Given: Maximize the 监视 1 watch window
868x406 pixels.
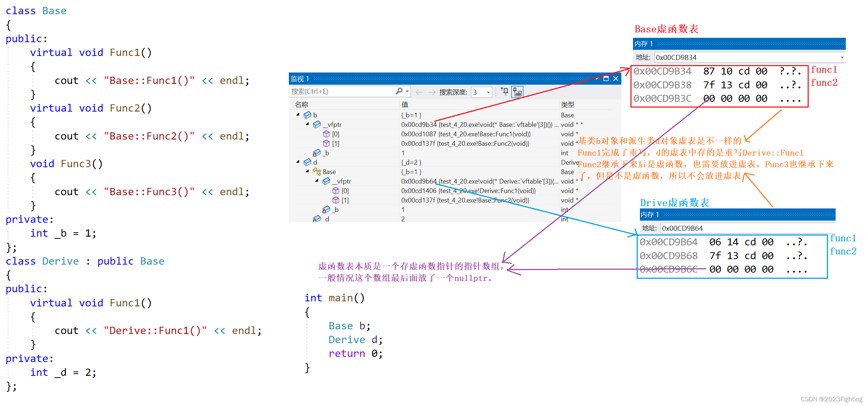Looking at the screenshot, I should 606,79.
